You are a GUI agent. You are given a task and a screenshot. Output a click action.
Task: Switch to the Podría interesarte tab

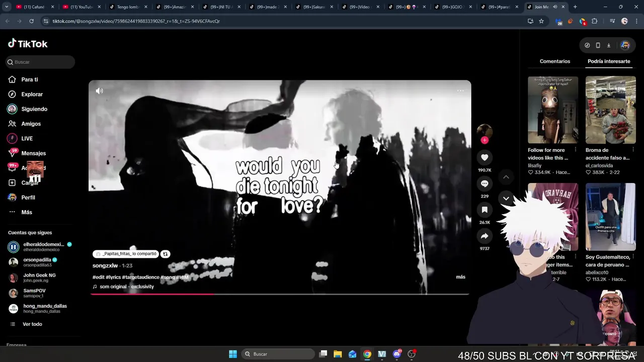click(x=609, y=61)
